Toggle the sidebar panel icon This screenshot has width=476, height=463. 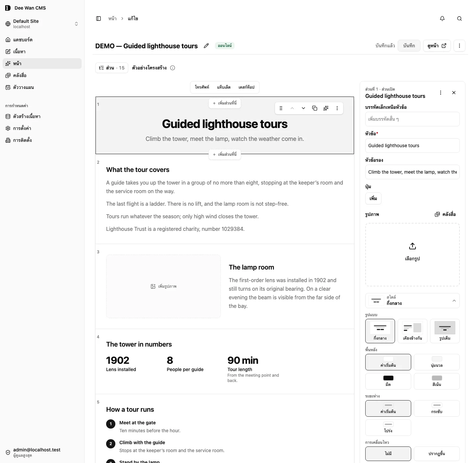tap(99, 19)
